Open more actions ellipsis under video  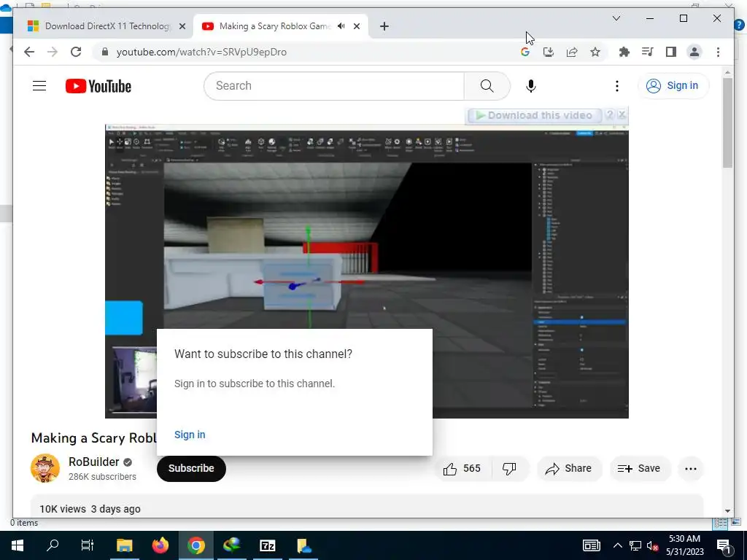coord(690,469)
